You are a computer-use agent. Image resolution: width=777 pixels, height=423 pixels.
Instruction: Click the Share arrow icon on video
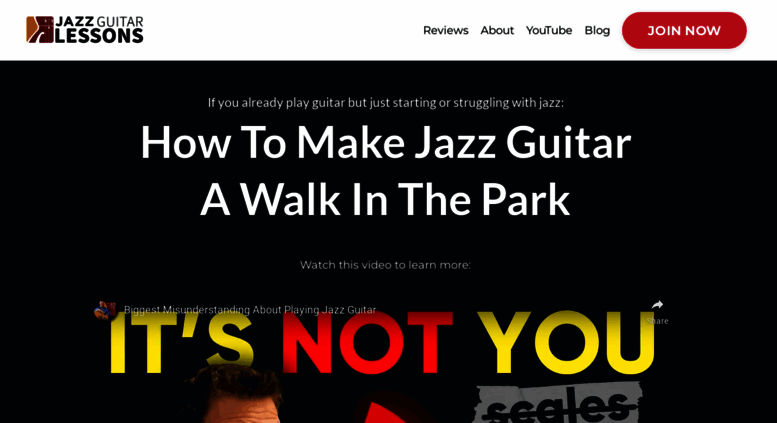[x=657, y=305]
